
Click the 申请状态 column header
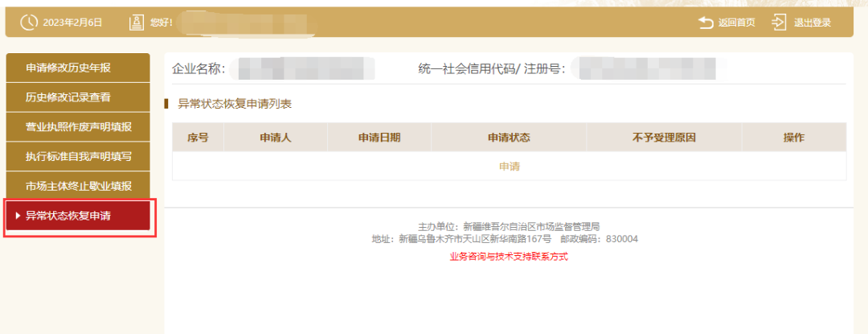pyautogui.click(x=510, y=138)
